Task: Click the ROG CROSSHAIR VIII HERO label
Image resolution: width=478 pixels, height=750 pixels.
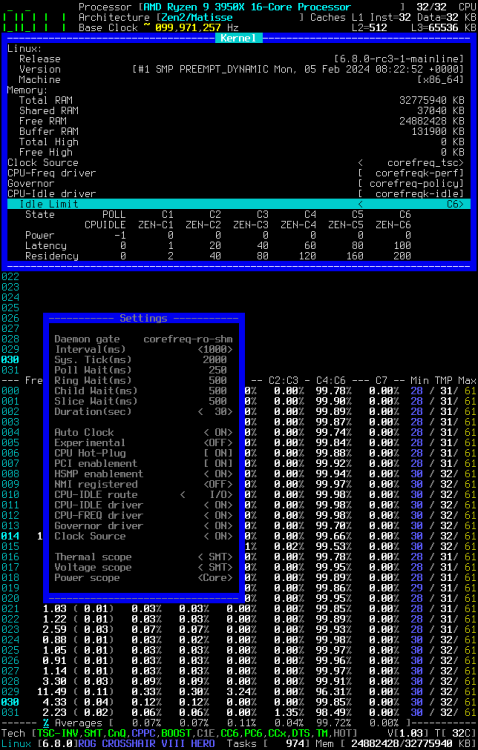Action: (146, 744)
